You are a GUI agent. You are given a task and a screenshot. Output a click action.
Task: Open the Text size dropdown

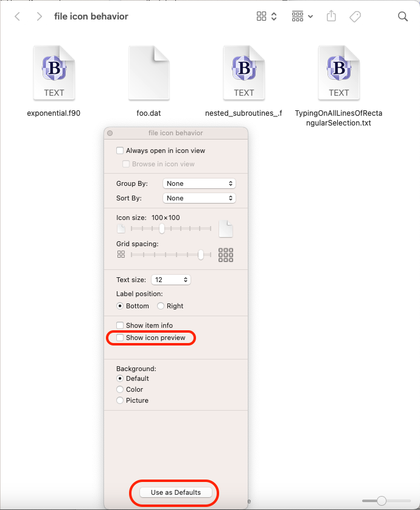171,280
